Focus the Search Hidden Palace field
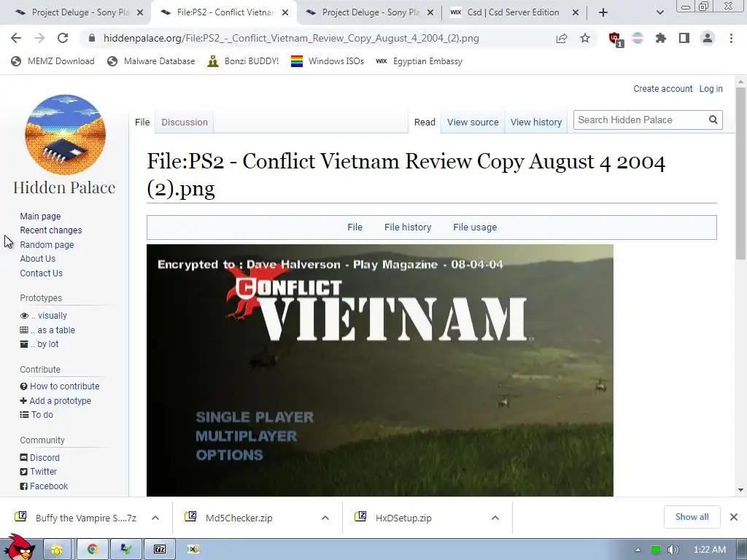 640,120
